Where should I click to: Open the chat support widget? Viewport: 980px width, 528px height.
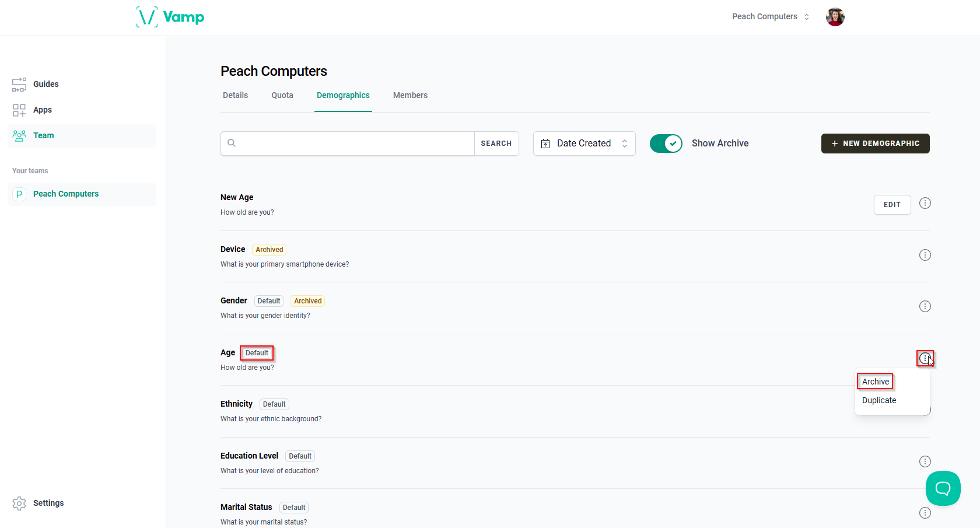(x=943, y=488)
